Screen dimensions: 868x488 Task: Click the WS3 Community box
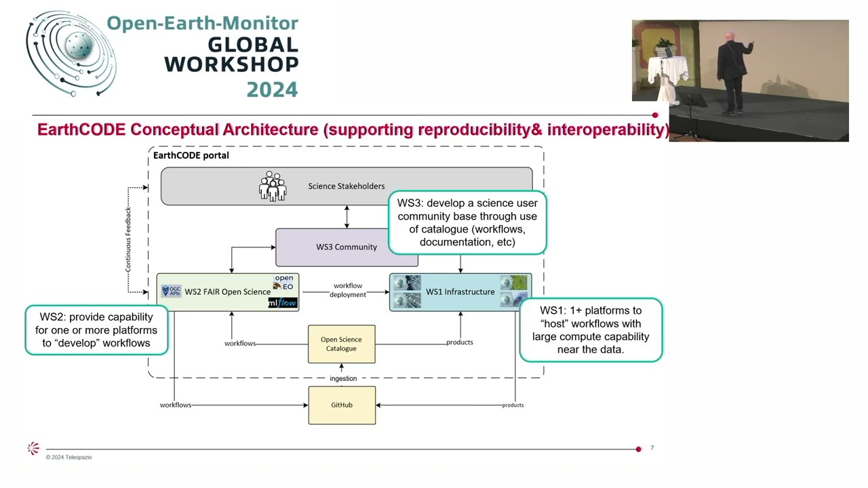point(347,247)
